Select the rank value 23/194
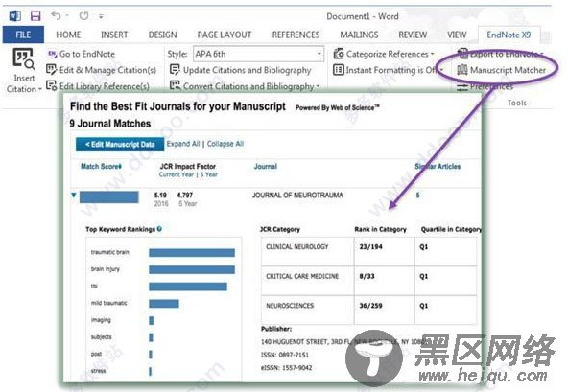 point(370,247)
